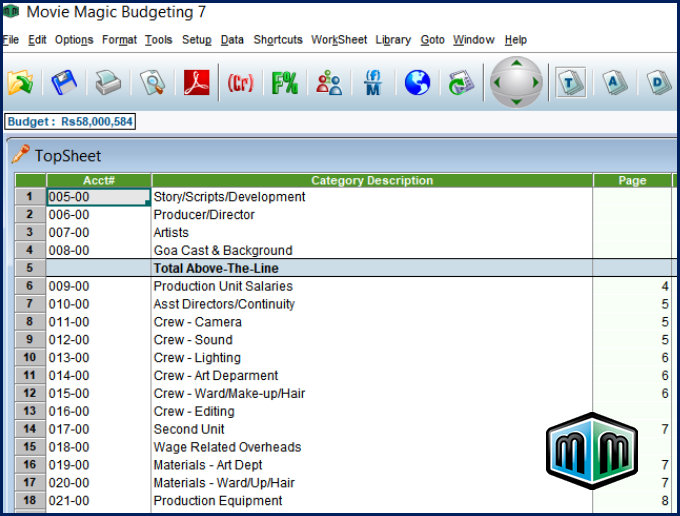Image resolution: width=680 pixels, height=516 pixels.
Task: Navigate left with the round pad arrow
Action: [x=497, y=82]
